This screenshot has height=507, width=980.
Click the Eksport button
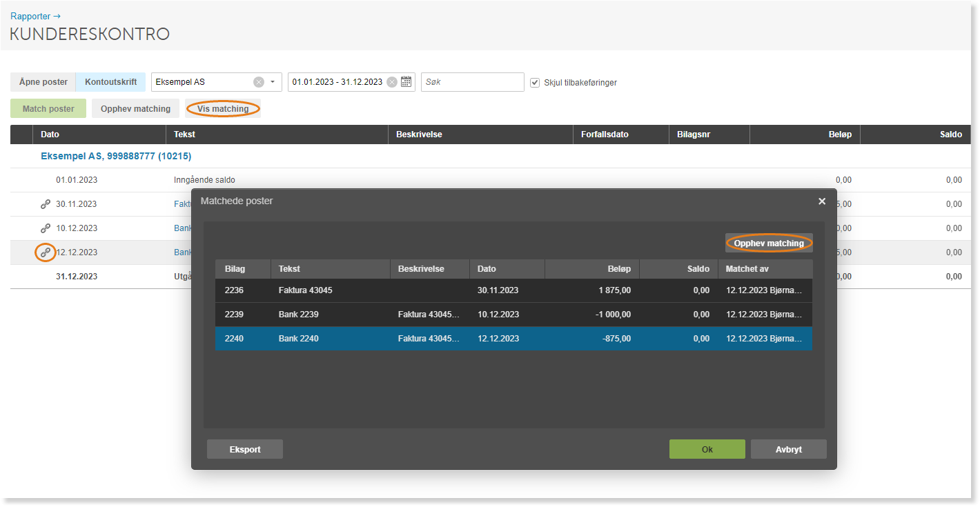click(x=245, y=449)
